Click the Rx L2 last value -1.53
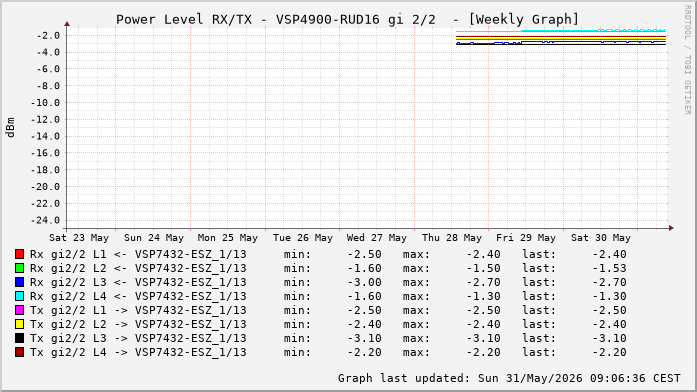697x392 pixels. (609, 268)
